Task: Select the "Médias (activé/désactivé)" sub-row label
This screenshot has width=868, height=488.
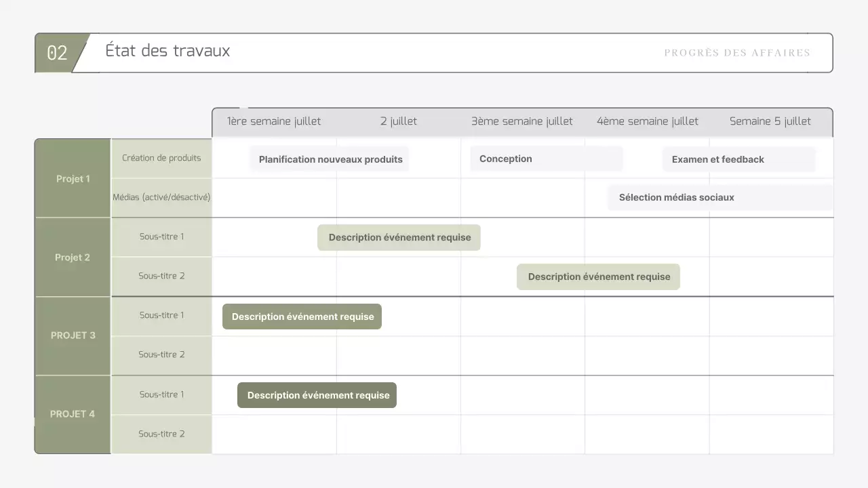Action: 161,197
